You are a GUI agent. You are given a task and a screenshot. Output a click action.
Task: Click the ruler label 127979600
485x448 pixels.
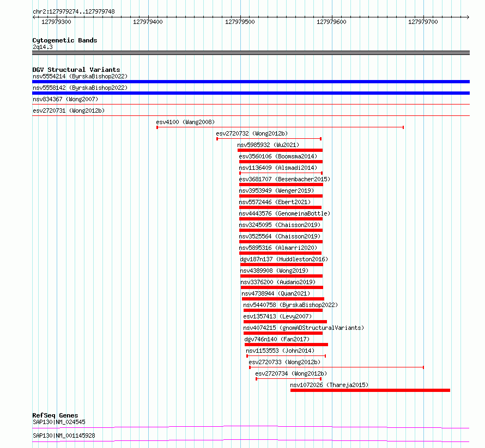tap(331, 22)
